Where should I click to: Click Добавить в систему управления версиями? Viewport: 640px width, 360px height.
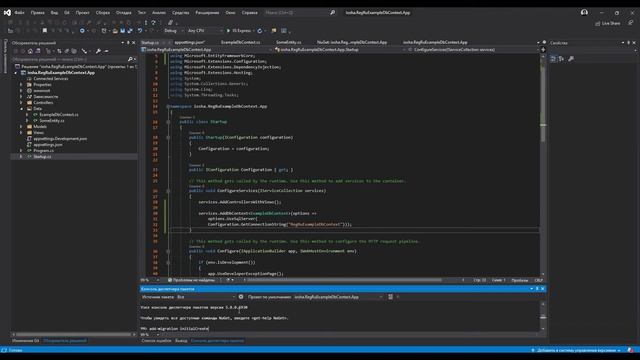click(576, 350)
